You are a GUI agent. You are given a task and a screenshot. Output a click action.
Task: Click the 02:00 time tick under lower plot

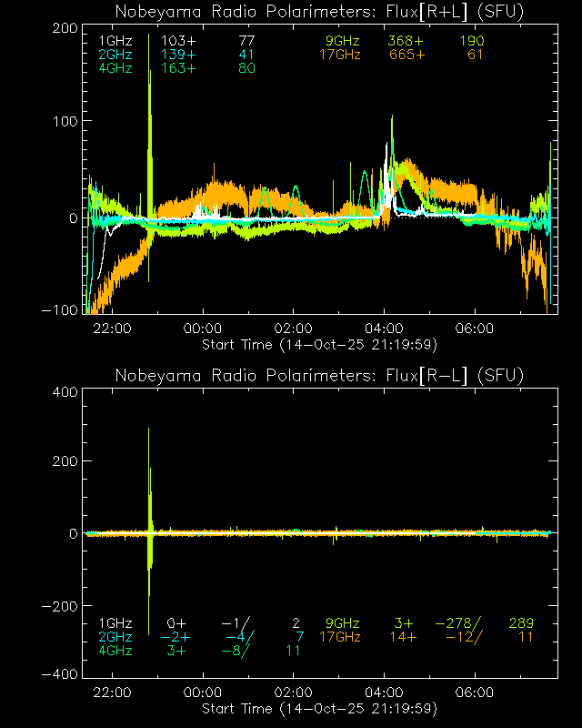[293, 693]
